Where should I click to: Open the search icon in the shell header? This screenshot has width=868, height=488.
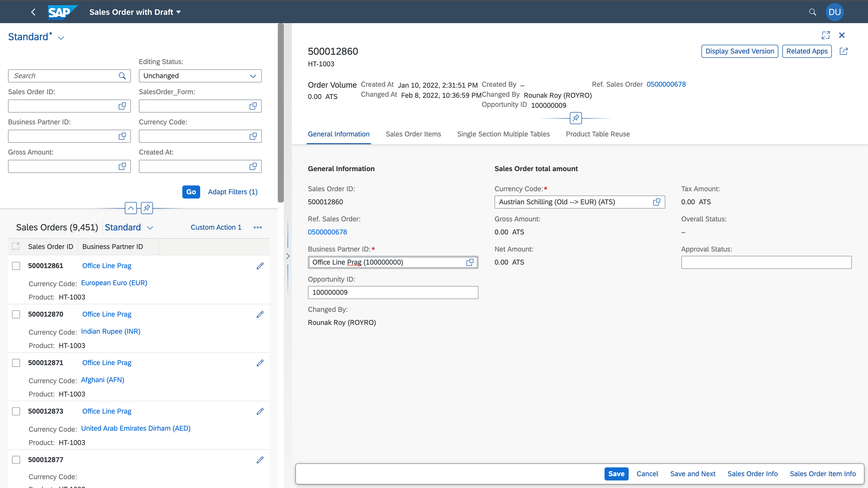[812, 12]
